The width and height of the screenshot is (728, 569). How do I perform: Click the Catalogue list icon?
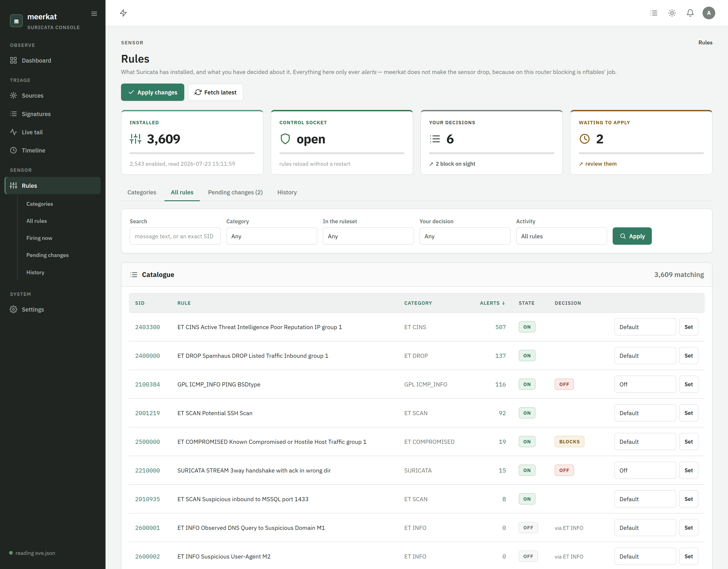tap(134, 274)
